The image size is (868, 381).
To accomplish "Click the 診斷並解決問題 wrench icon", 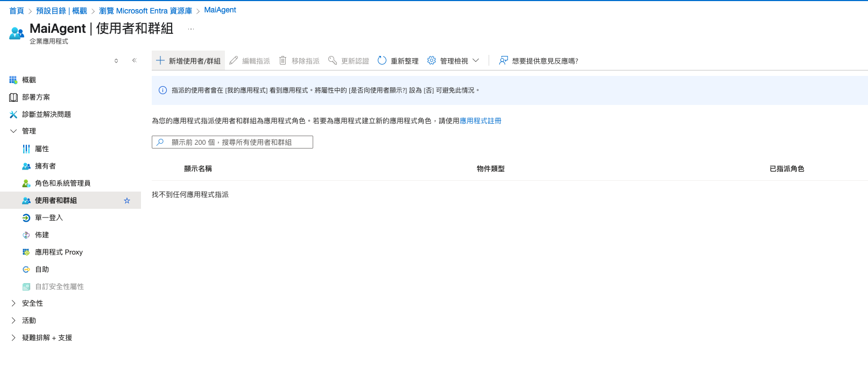I will tap(13, 115).
